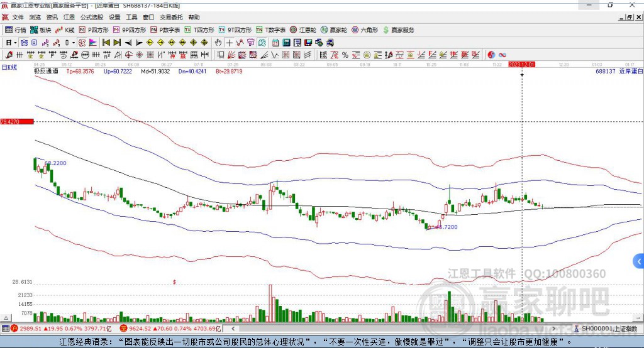This screenshot has height=348, width=644.
Task: Open the P数字表 number table
Action: coord(165,30)
